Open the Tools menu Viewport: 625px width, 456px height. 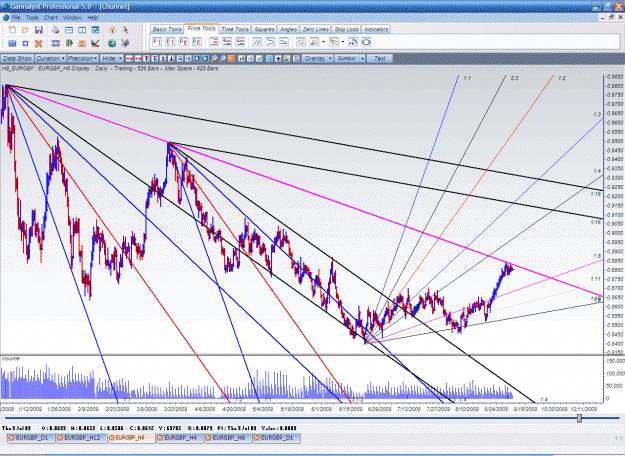click(32, 18)
